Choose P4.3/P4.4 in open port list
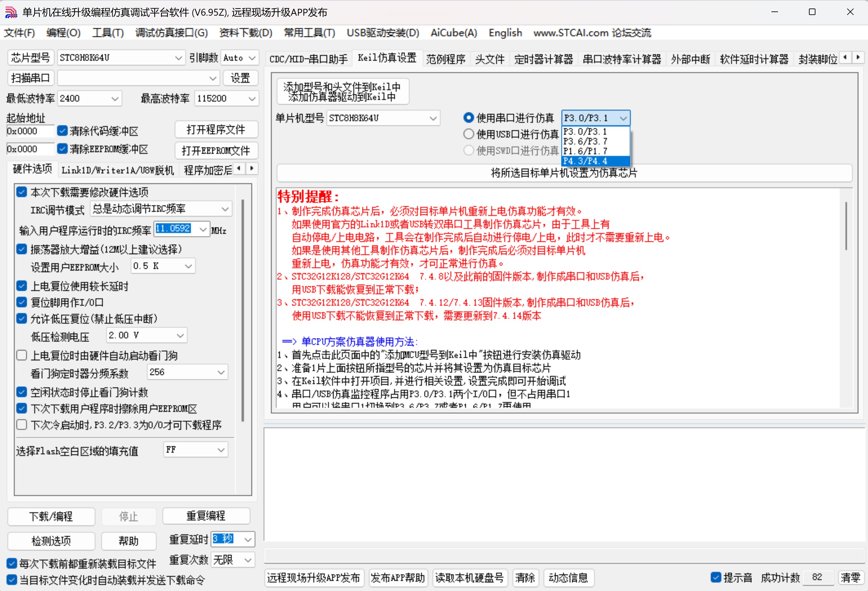868x591 pixels. [596, 161]
